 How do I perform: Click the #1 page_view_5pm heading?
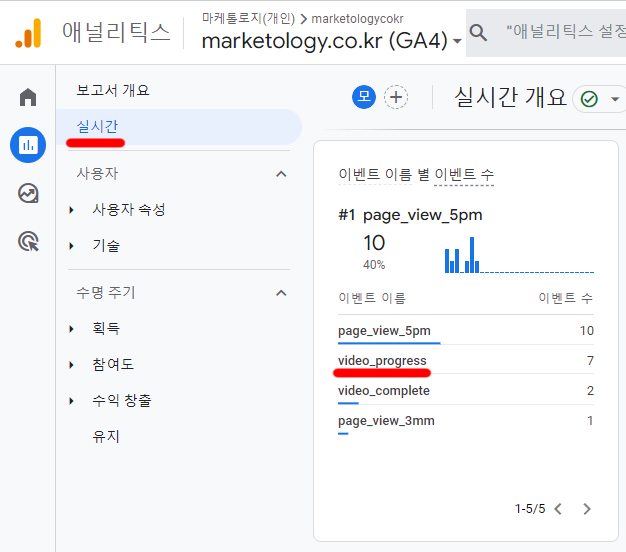[410, 215]
